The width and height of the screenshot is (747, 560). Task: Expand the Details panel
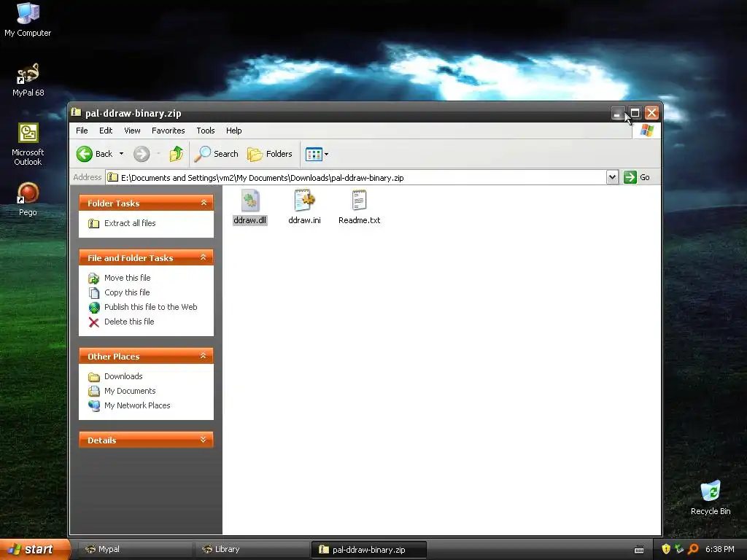coord(204,440)
